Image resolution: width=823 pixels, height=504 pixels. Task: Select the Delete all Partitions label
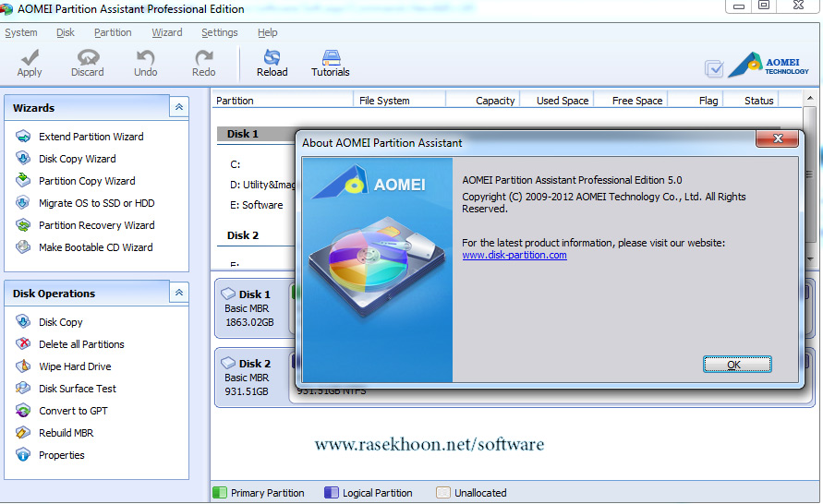[x=81, y=344]
